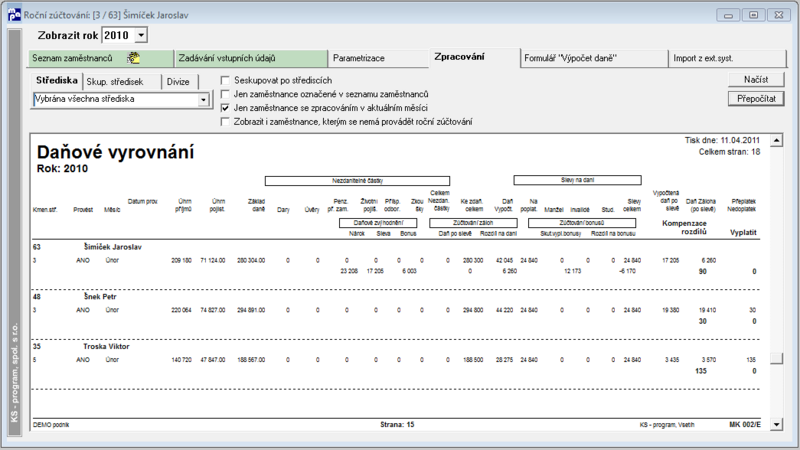Toggle Zobrazit i zaměstnance bez ročního zúčtování
The image size is (800, 450).
tap(225, 122)
